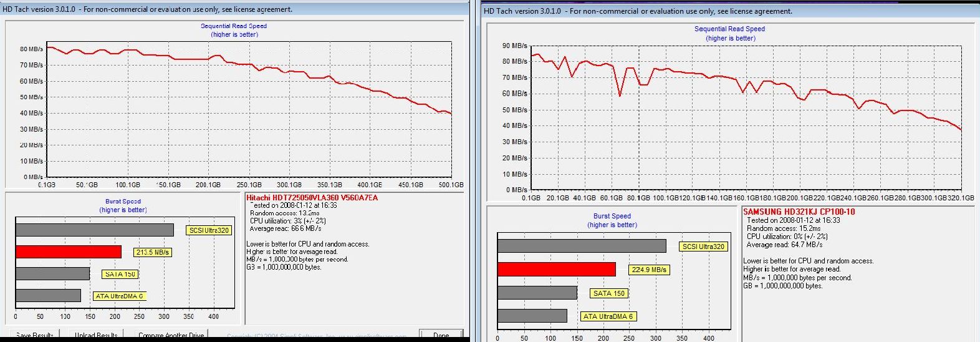
Task: Click the Upload Results button
Action: pos(95,336)
